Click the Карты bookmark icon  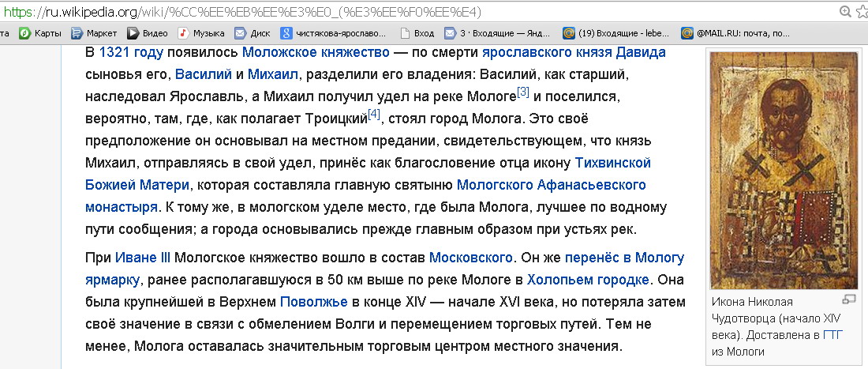24,34
